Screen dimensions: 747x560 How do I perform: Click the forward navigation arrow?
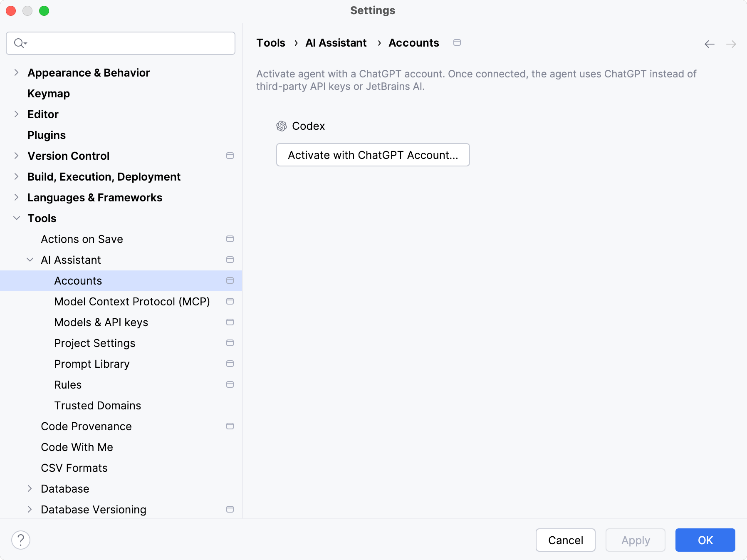tap(731, 44)
